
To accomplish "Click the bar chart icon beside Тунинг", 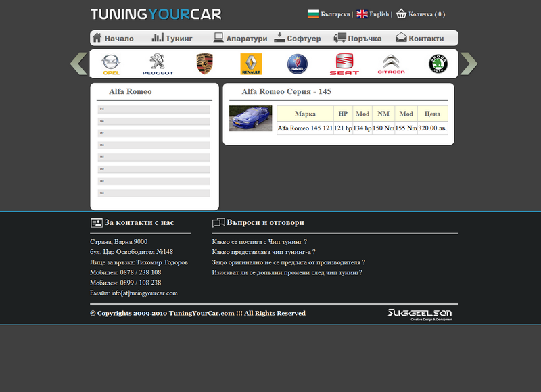I will [x=158, y=38].
